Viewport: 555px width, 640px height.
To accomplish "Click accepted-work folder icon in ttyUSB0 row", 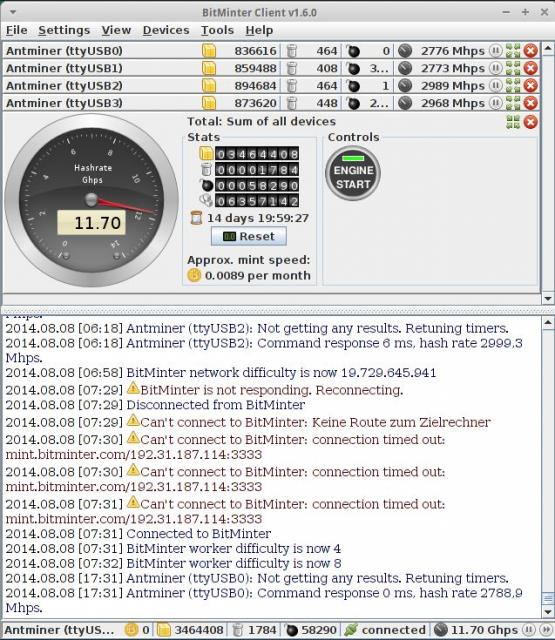I will click(x=209, y=51).
